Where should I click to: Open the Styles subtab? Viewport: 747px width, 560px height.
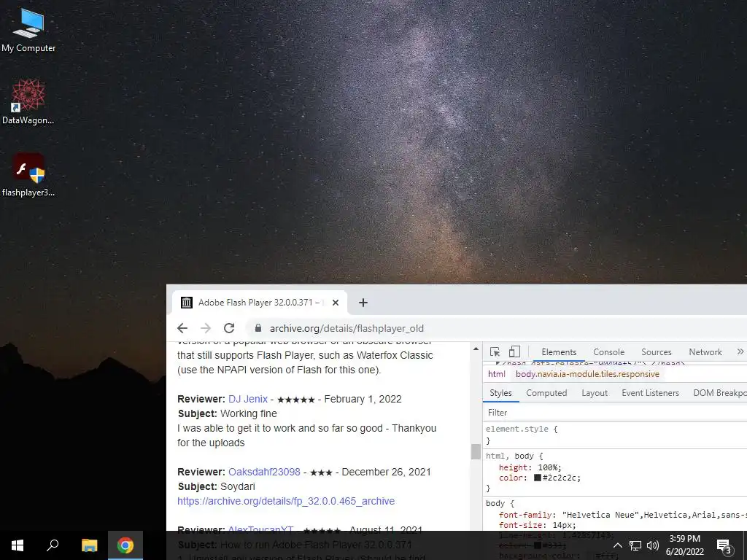point(500,393)
